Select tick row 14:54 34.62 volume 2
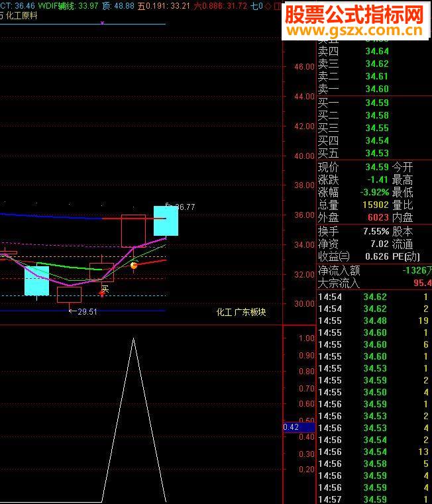 pyautogui.click(x=373, y=309)
